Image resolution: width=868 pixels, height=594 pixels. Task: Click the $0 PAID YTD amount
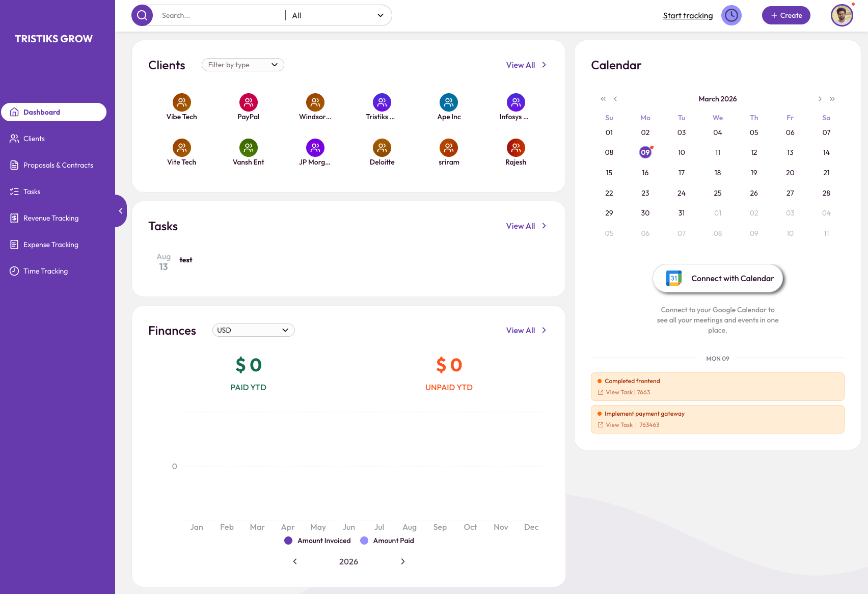click(249, 365)
